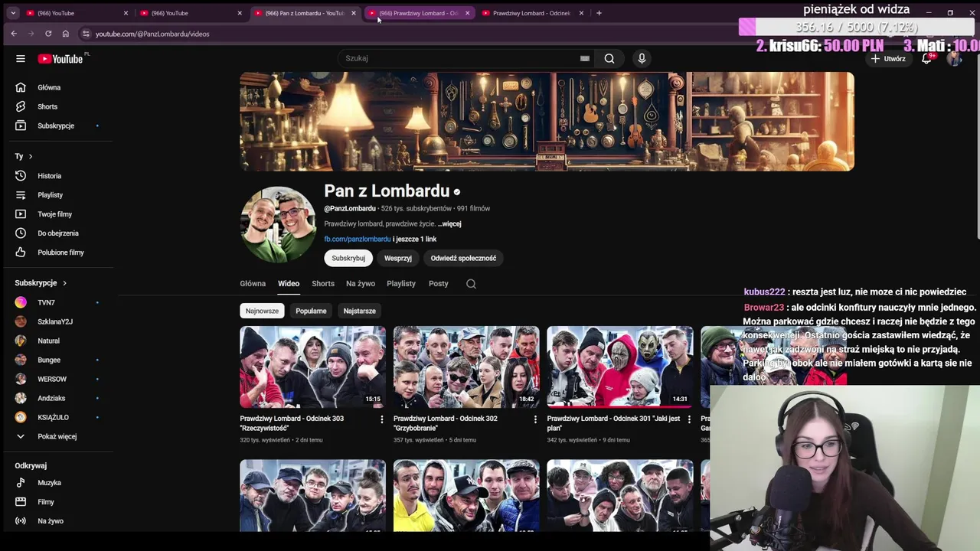Reload the page in browser
This screenshot has height=551, width=980.
pyautogui.click(x=48, y=34)
